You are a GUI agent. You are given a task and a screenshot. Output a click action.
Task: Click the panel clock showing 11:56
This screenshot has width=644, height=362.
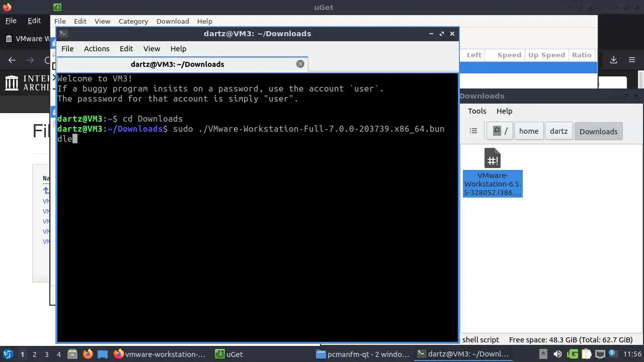pos(632,354)
